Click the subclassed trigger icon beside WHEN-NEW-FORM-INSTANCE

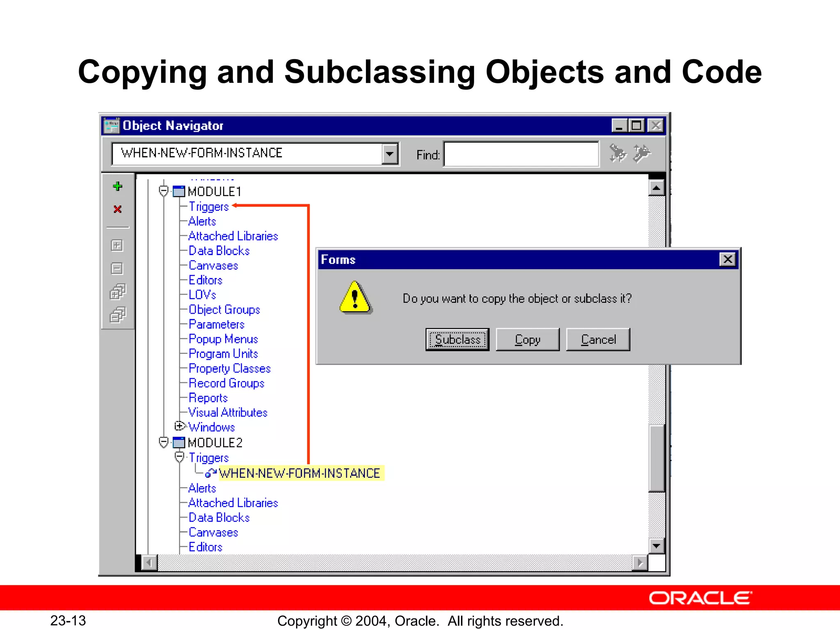pos(211,473)
